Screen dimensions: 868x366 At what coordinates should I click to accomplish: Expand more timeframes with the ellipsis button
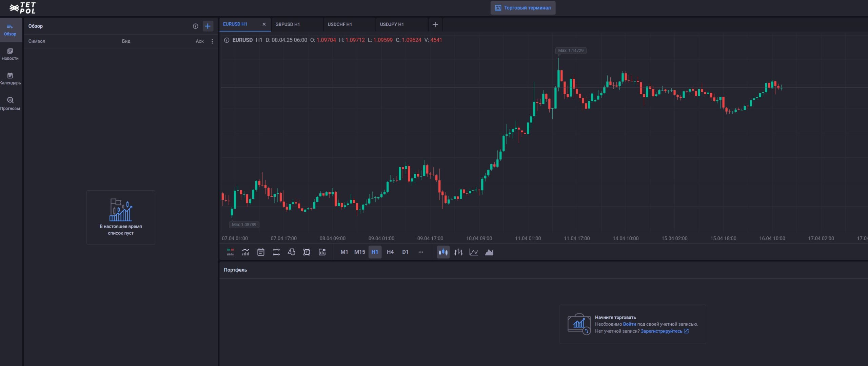pos(420,252)
